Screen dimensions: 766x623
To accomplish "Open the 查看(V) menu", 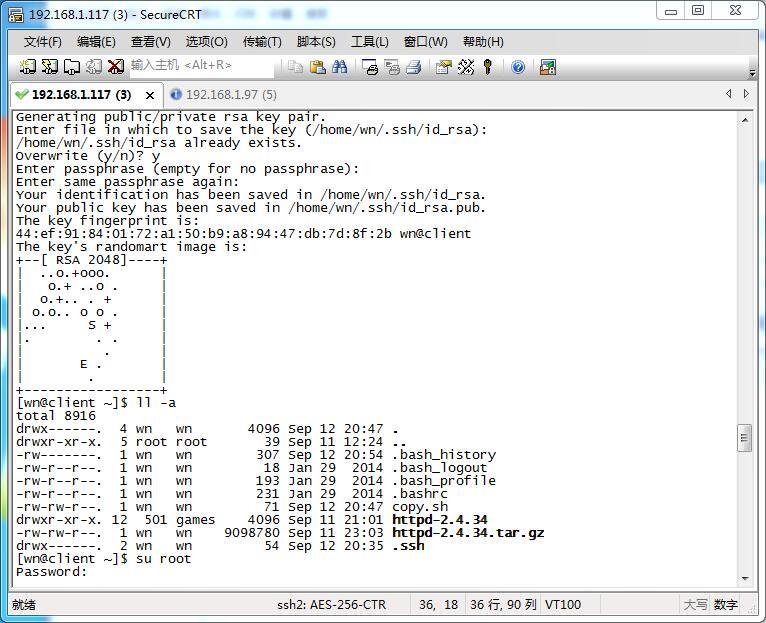I will [150, 42].
